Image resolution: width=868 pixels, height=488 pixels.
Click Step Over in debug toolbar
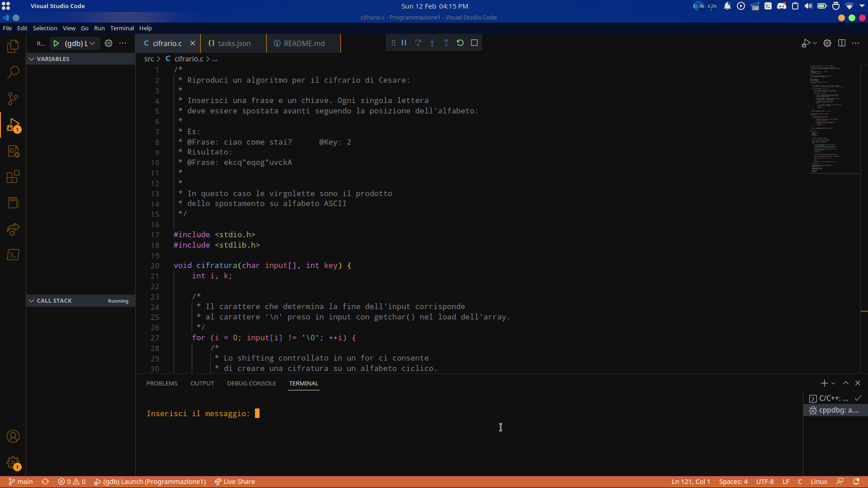point(418,43)
